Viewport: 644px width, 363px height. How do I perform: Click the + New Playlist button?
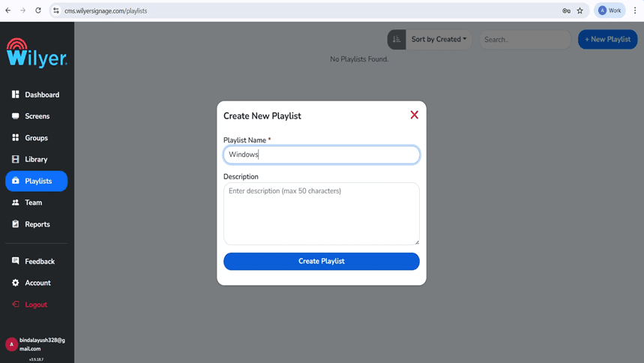click(607, 40)
